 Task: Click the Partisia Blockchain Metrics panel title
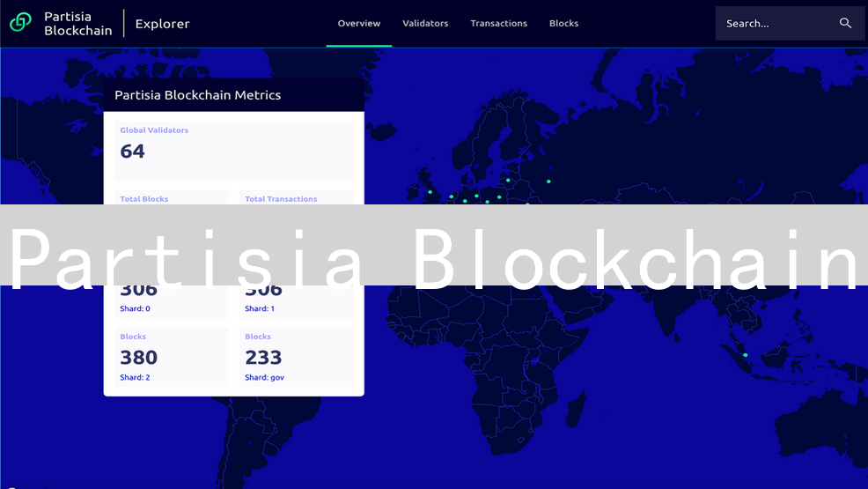[x=197, y=94]
